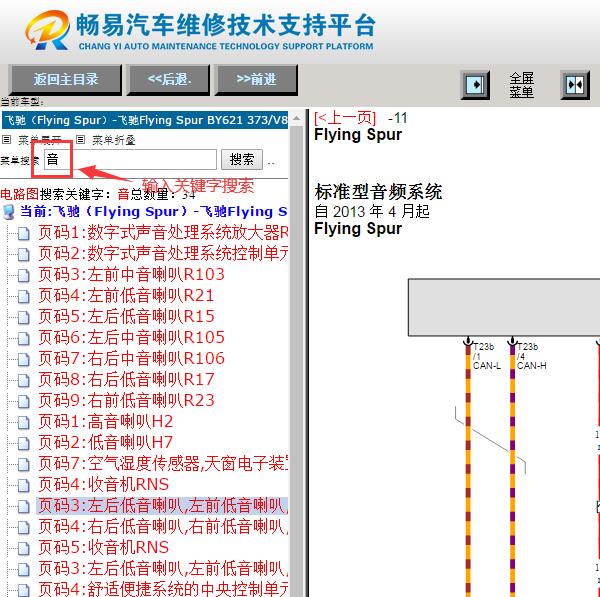This screenshot has width=600, height=597.
Task: Go back with the <<后退 button
Action: point(168,80)
